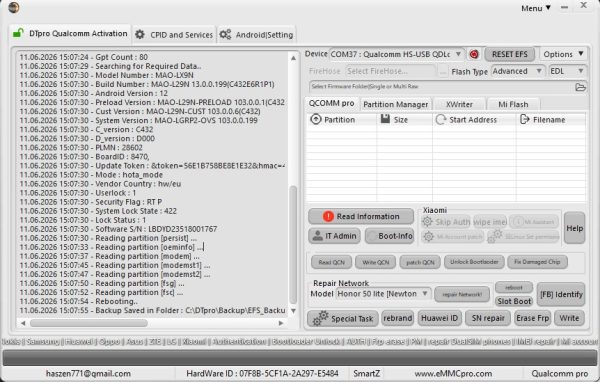Click the Size column header with floppy icon
The width and height of the screenshot is (600, 382).
tap(404, 120)
